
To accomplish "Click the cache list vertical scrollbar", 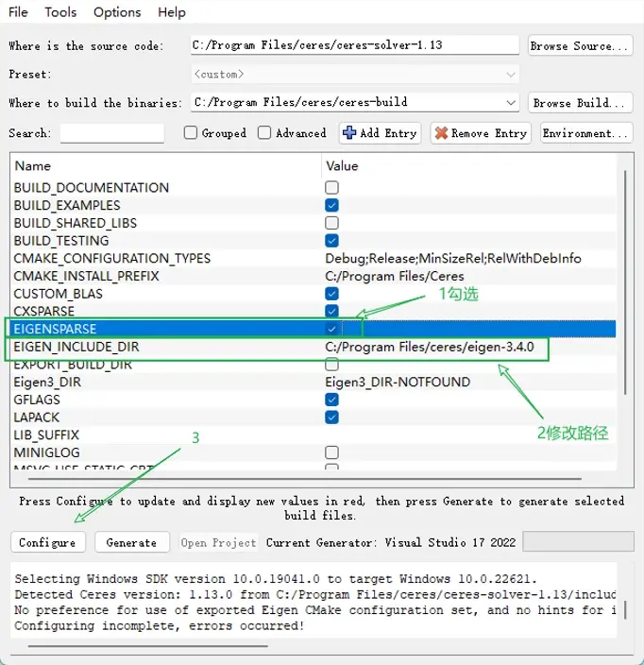I will click(x=625, y=282).
